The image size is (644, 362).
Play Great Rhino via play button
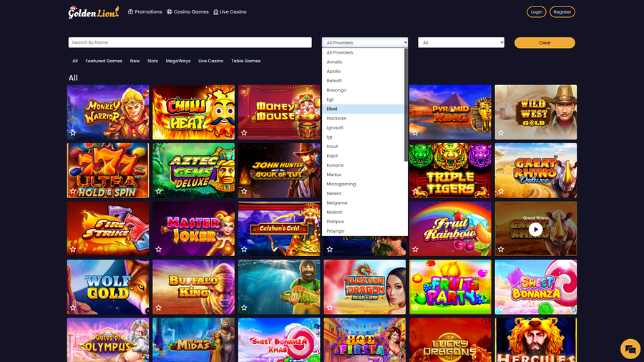coord(535,230)
